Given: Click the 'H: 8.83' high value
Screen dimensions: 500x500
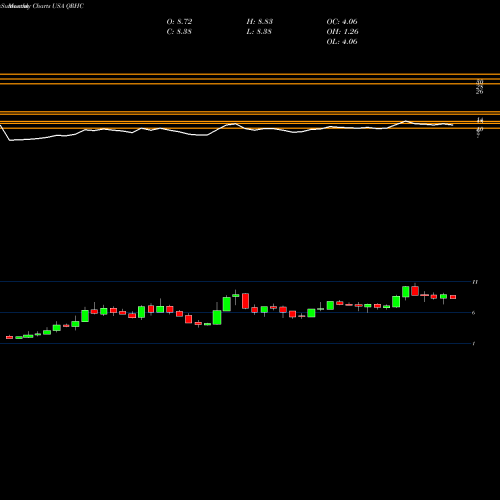Looking at the screenshot, I should click(260, 22).
